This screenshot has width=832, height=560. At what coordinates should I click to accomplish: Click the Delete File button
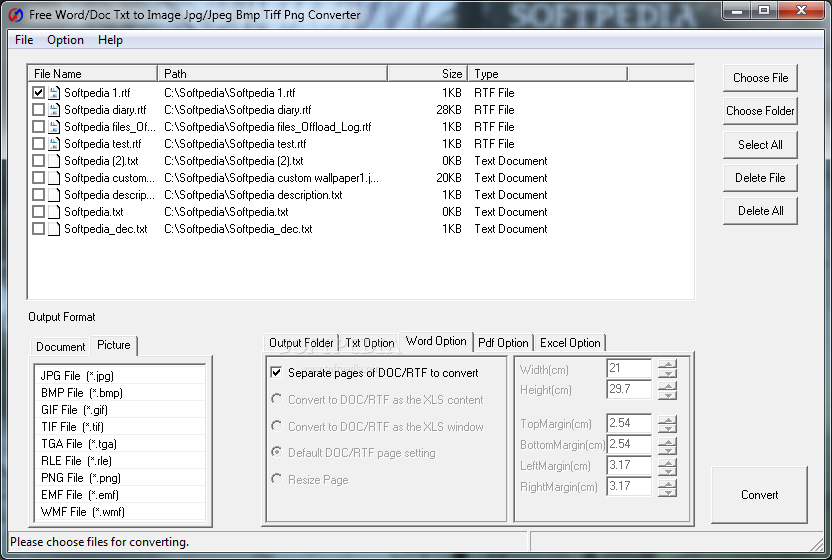coord(760,178)
